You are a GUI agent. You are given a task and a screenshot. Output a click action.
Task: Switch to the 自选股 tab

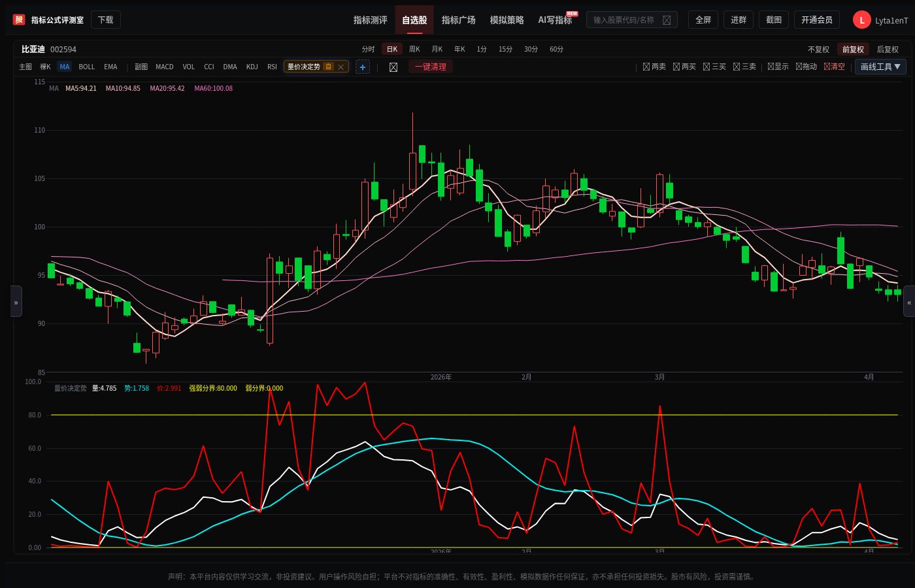coord(414,20)
